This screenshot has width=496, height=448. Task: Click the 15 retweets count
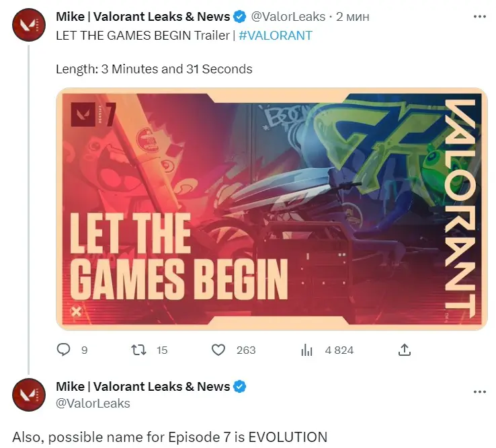tap(162, 350)
